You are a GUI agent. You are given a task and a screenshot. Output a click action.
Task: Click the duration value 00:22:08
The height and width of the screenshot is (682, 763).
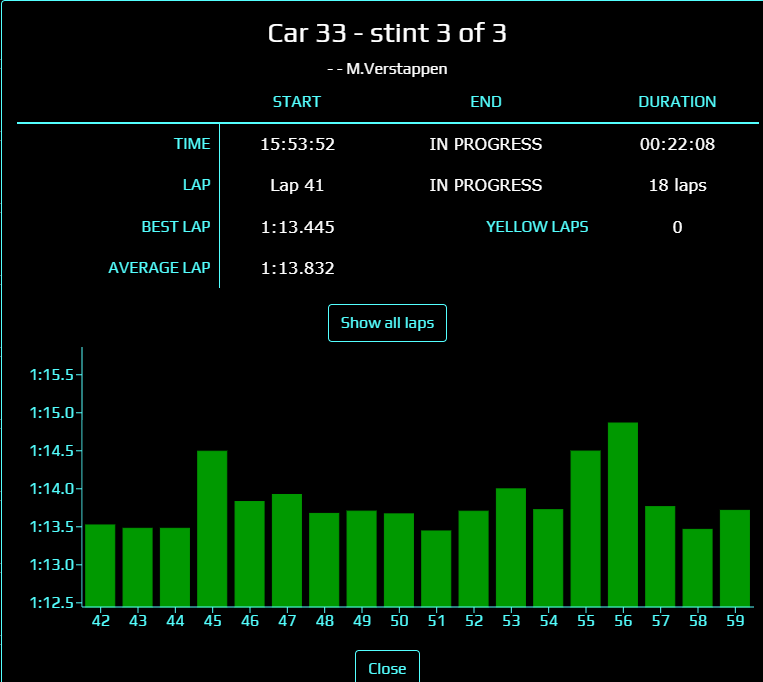[x=677, y=144]
